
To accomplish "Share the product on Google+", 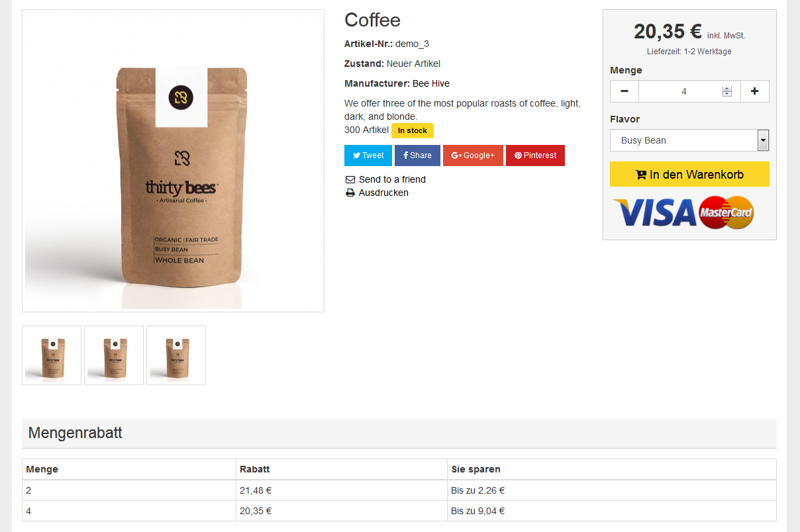I will pyautogui.click(x=473, y=155).
